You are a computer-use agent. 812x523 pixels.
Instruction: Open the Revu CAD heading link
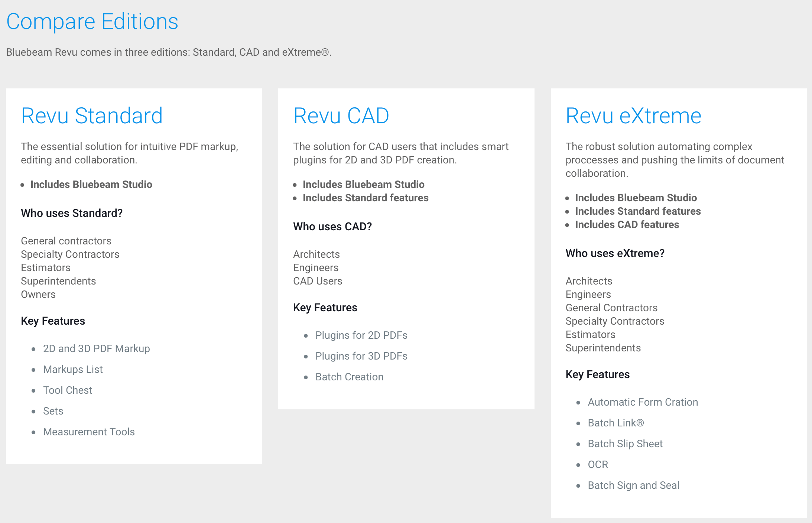[x=341, y=116]
